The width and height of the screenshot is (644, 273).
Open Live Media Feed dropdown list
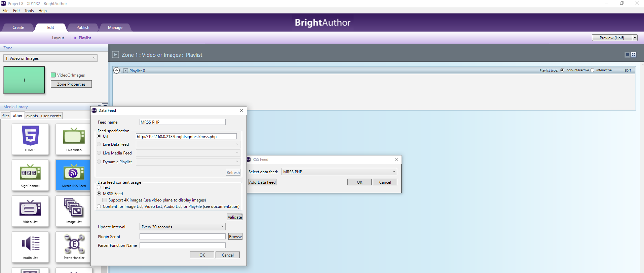click(188, 153)
